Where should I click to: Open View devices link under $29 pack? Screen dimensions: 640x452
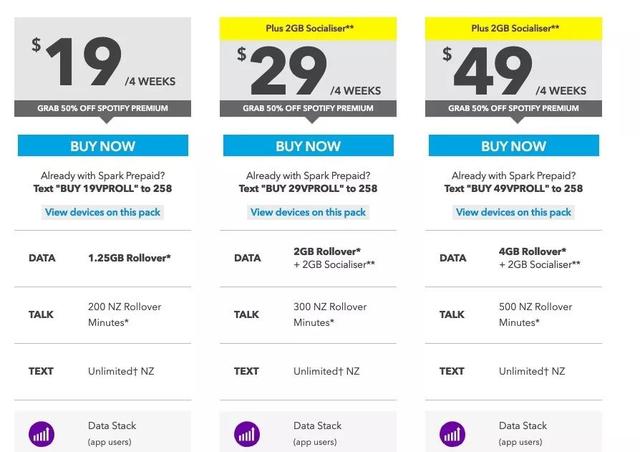click(x=308, y=212)
